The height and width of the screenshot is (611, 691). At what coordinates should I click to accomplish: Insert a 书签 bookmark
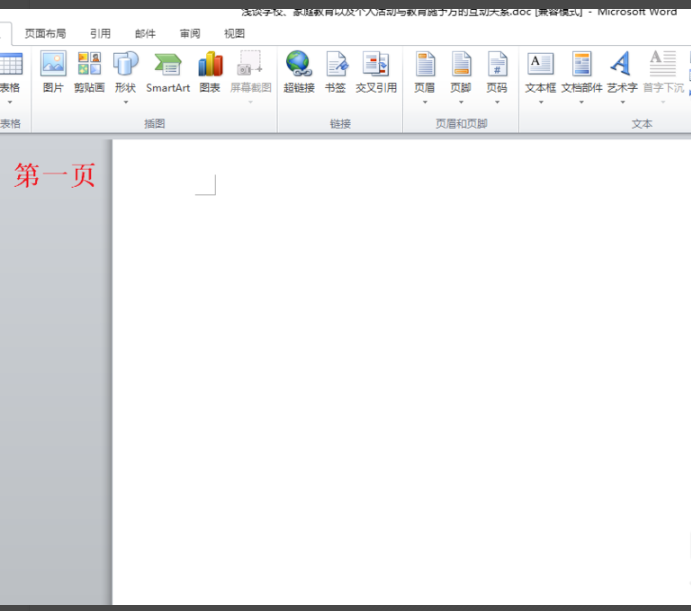click(337, 64)
